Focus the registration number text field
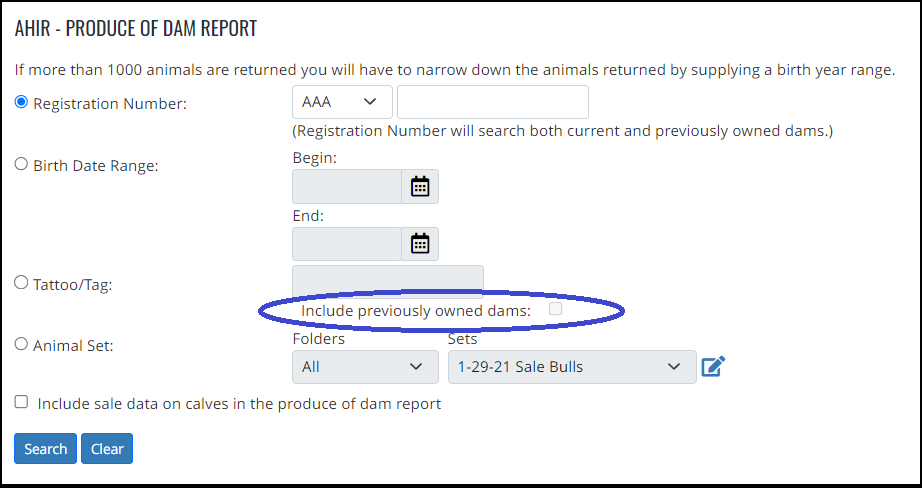 tap(493, 102)
